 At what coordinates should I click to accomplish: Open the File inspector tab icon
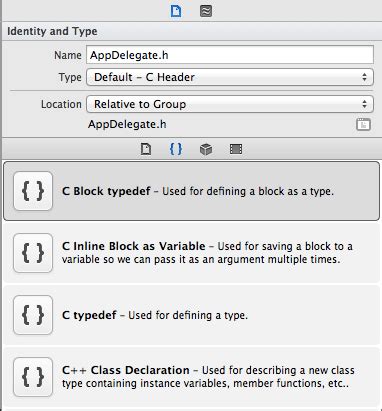176,11
